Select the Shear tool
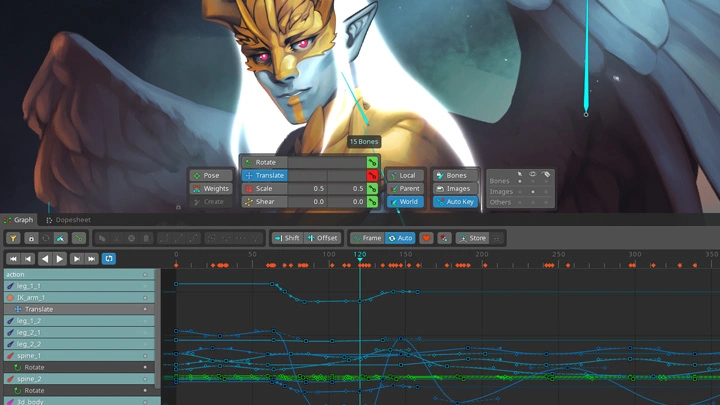Viewport: 720px width, 405px height. (x=264, y=202)
